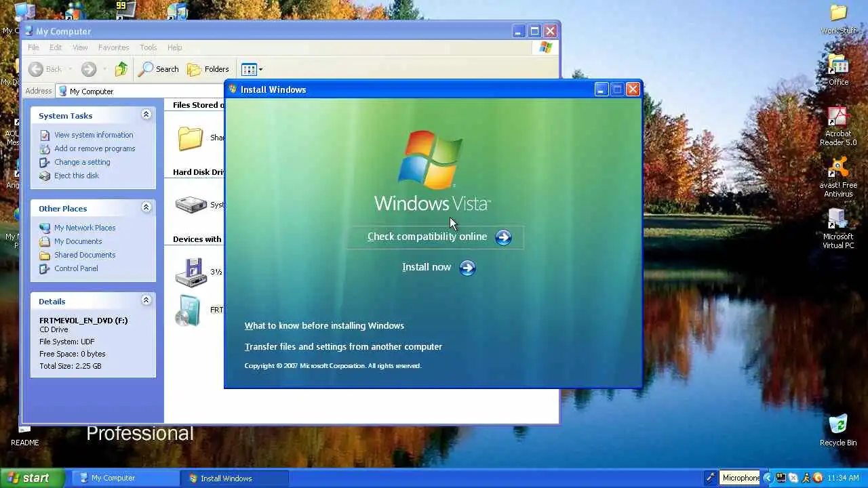Open Control Panel link in Other Places
This screenshot has height=488, width=868.
click(x=76, y=268)
